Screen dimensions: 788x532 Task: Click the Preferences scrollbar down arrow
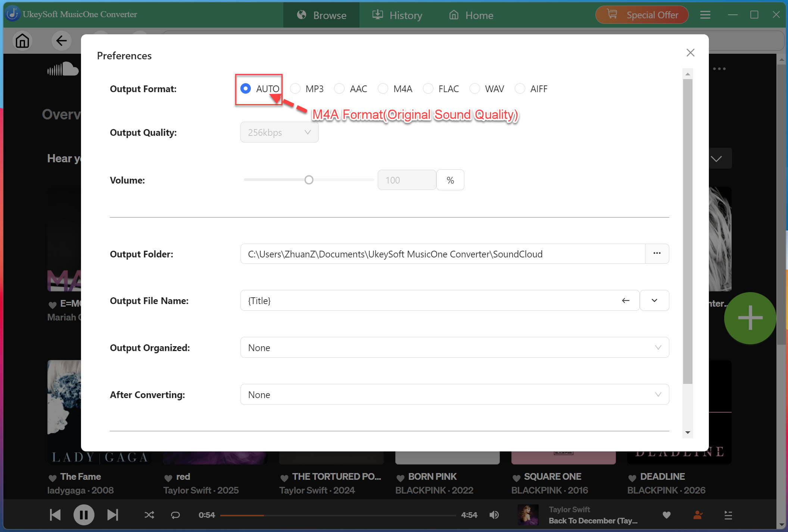click(688, 433)
